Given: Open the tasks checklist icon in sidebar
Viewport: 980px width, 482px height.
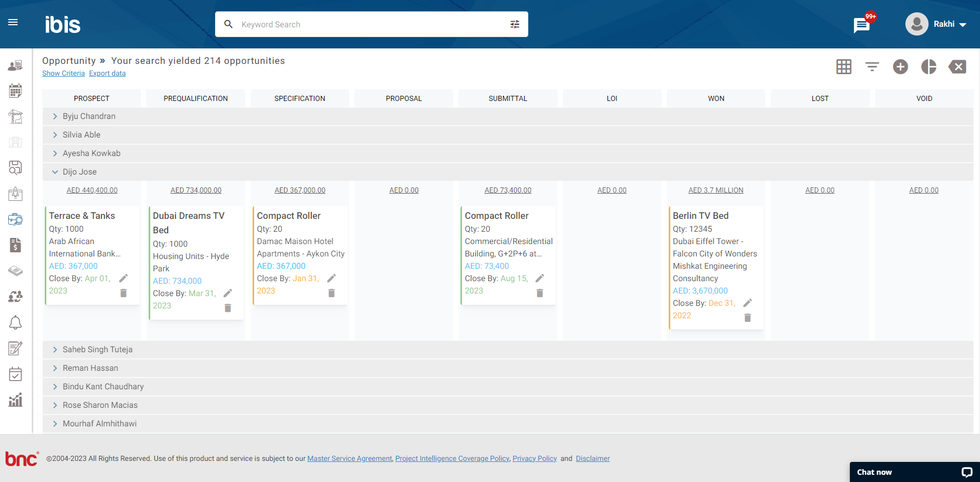Looking at the screenshot, I should [x=15, y=374].
